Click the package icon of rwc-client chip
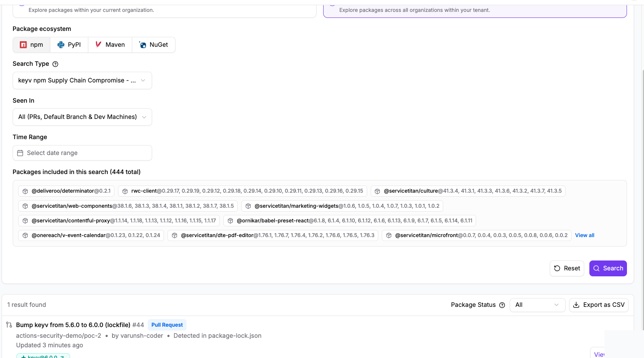Screen dimensions: 644x358 [125, 191]
